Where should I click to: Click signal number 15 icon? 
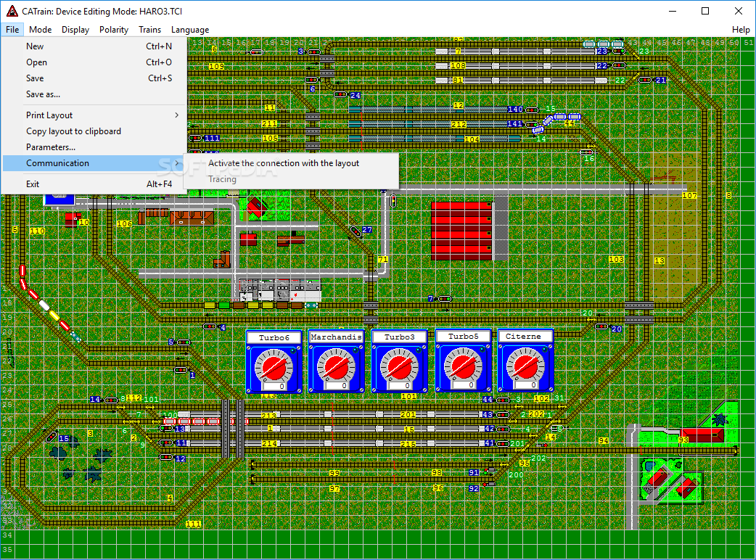(x=52, y=437)
